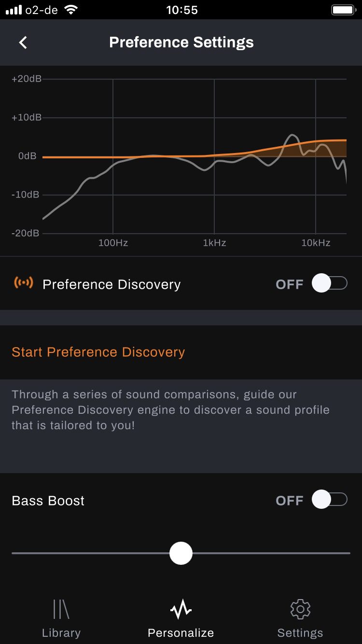Select the Personalize tab label
This screenshot has height=644, width=362.
(x=181, y=633)
